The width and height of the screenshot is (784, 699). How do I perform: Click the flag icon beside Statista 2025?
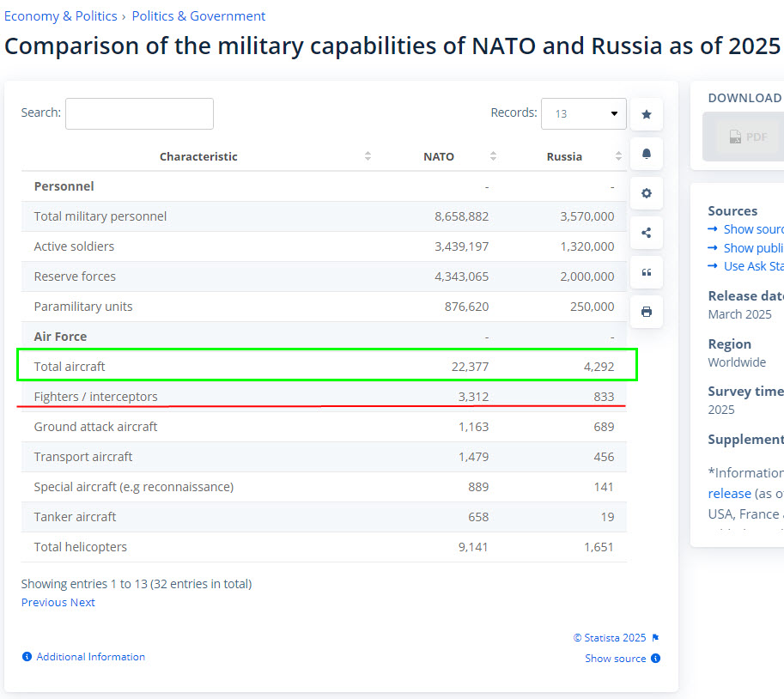pos(656,638)
